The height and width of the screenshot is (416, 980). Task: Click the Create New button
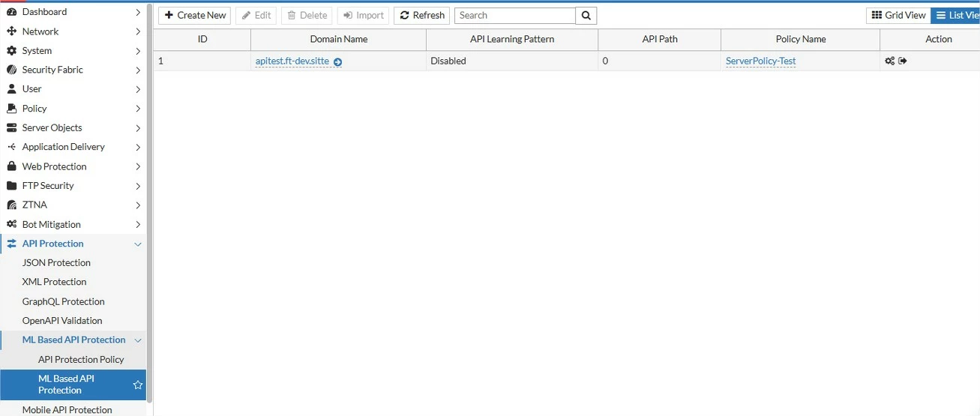point(195,15)
